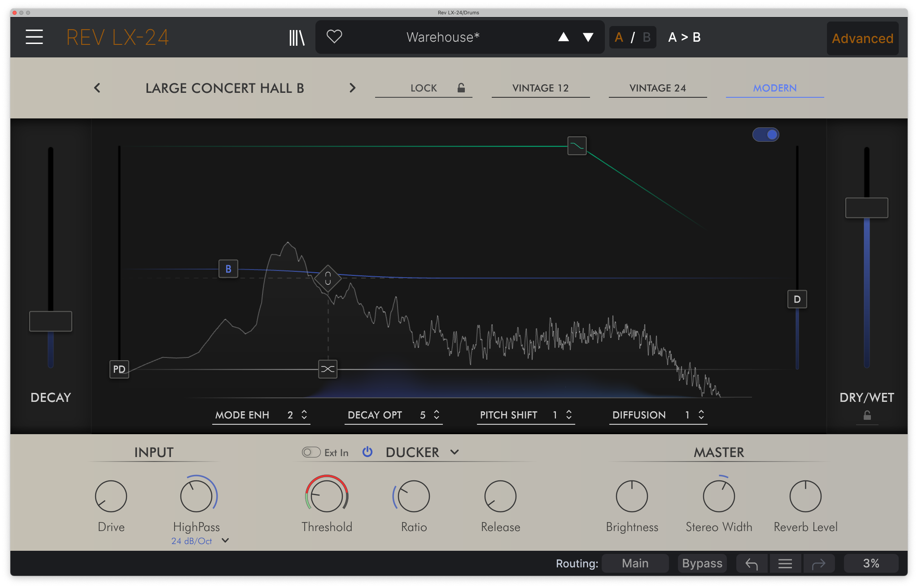The width and height of the screenshot is (918, 588).
Task: Copy settings with A > B button
Action: (684, 37)
